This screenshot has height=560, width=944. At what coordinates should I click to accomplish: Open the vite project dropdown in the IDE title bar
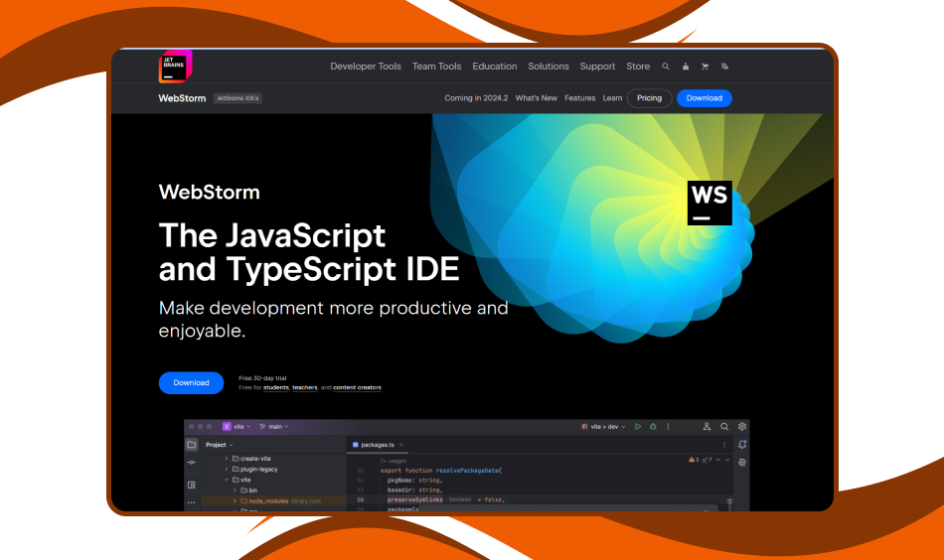(237, 427)
